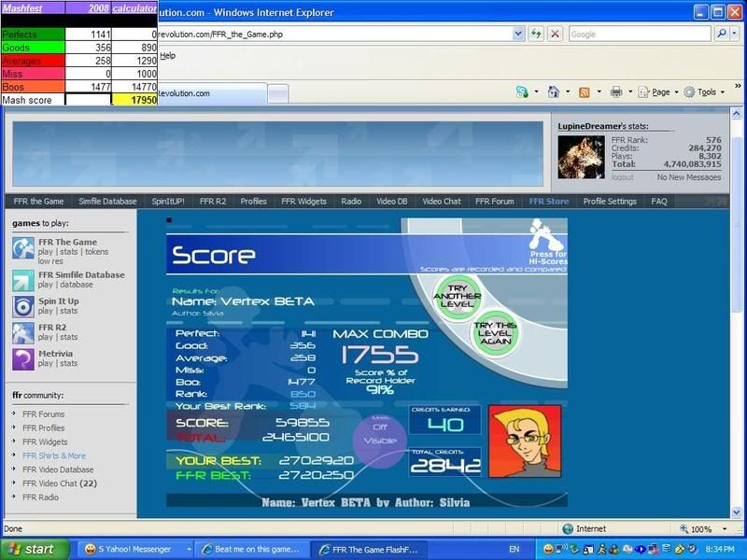Click the Google search input field
The image size is (747, 560).
click(640, 34)
